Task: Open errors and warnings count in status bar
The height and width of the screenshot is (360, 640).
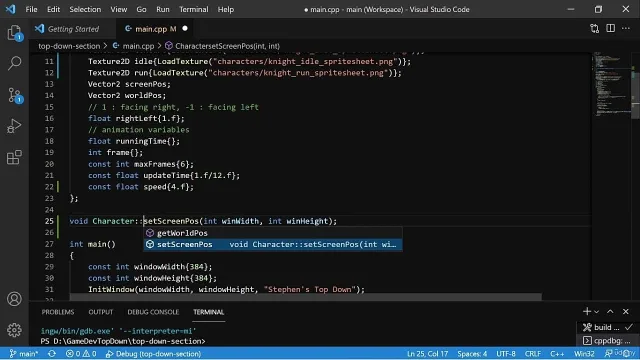Action: tap(81, 353)
